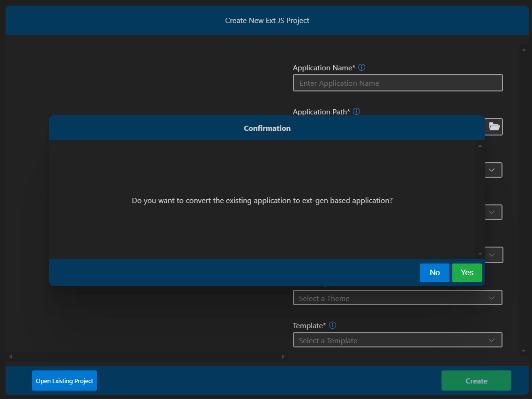Image resolution: width=532 pixels, height=399 pixels.
Task: Decline conversion with the No button
Action: pyautogui.click(x=435, y=273)
